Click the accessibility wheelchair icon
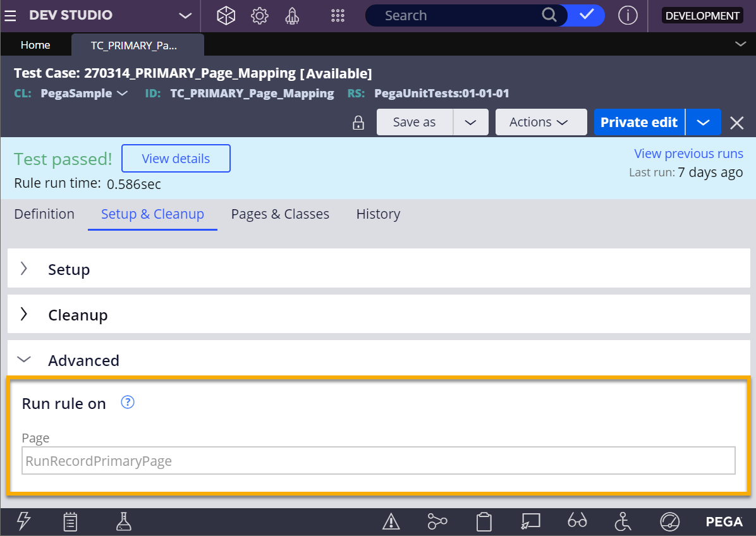This screenshot has height=536, width=756. [x=623, y=521]
